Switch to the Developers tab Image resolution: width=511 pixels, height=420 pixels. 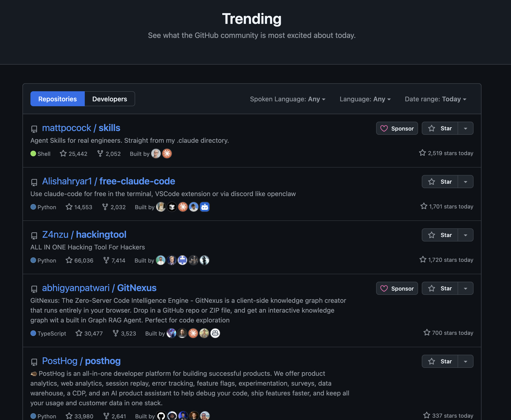coord(109,99)
